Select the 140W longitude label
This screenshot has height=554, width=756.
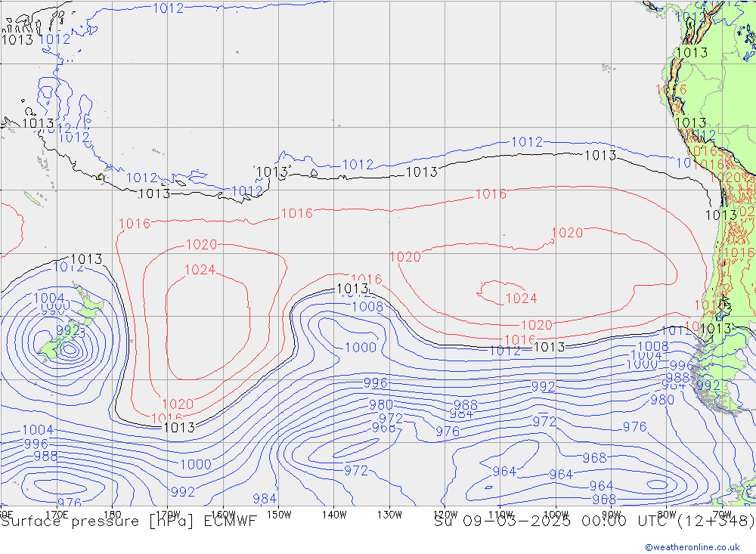(334, 515)
